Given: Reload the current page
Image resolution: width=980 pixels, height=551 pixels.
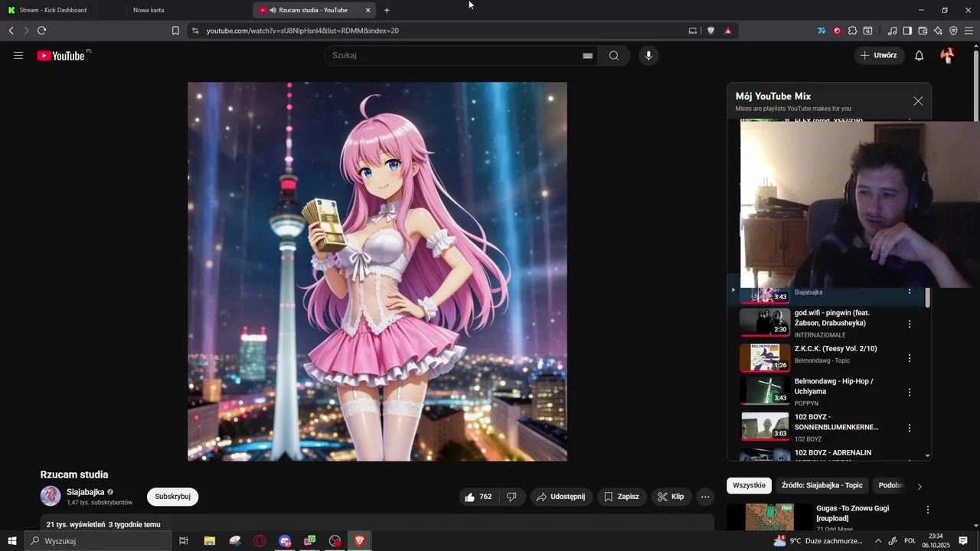Looking at the screenshot, I should [x=41, y=31].
